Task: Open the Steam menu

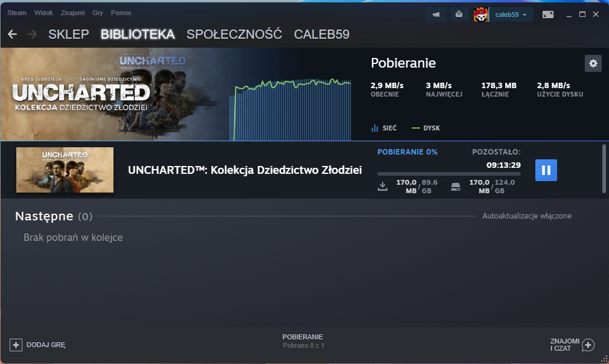Action: pos(17,13)
